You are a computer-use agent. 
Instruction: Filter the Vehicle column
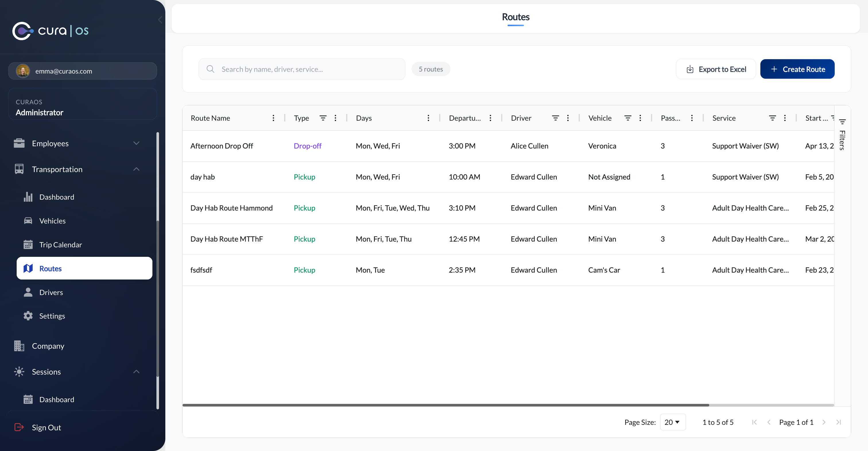coord(628,118)
